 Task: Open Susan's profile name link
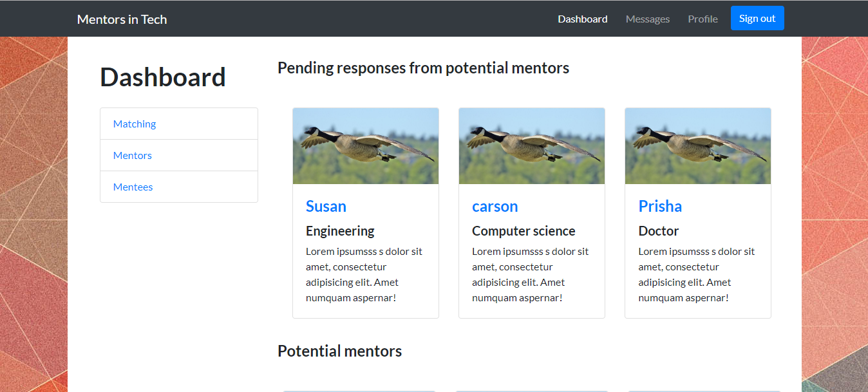tap(326, 206)
